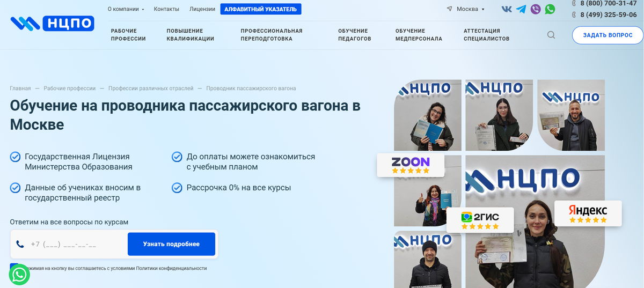This screenshot has width=644, height=288.
Task: Go to Профессии различных отраслей breadcrumb
Action: [x=151, y=88]
